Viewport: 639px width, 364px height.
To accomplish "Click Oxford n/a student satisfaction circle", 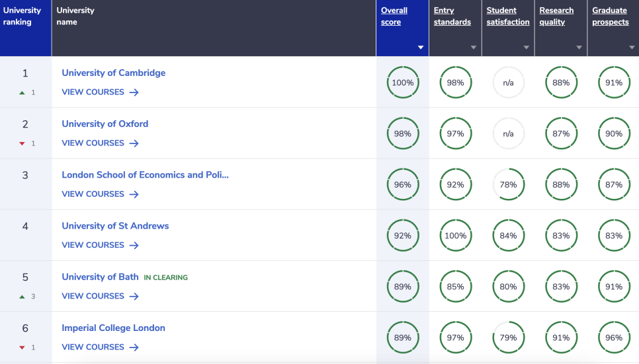I will pos(508,133).
